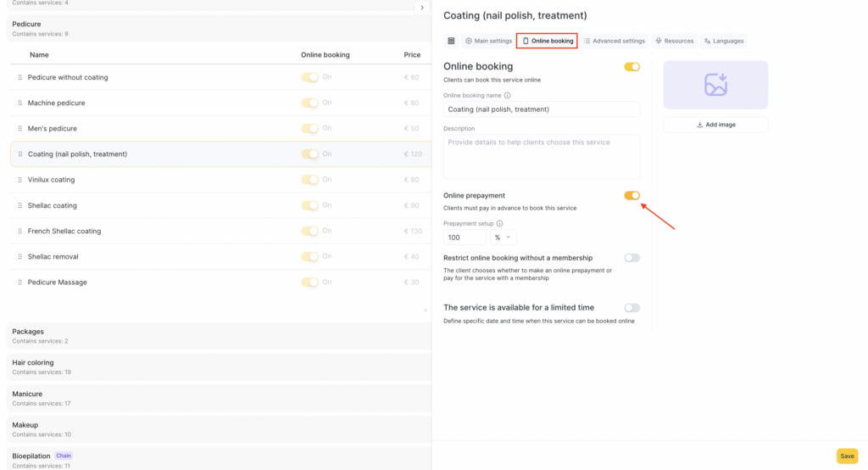Turn on service available for limited time
The height and width of the screenshot is (470, 868).
click(632, 308)
